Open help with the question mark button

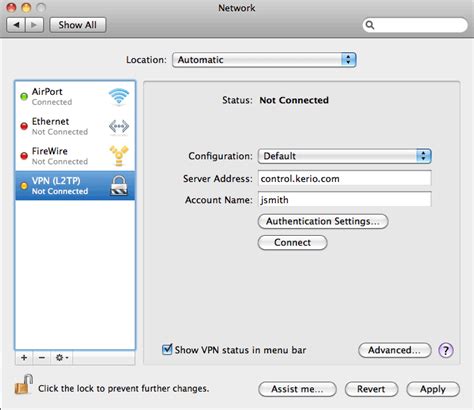446,350
